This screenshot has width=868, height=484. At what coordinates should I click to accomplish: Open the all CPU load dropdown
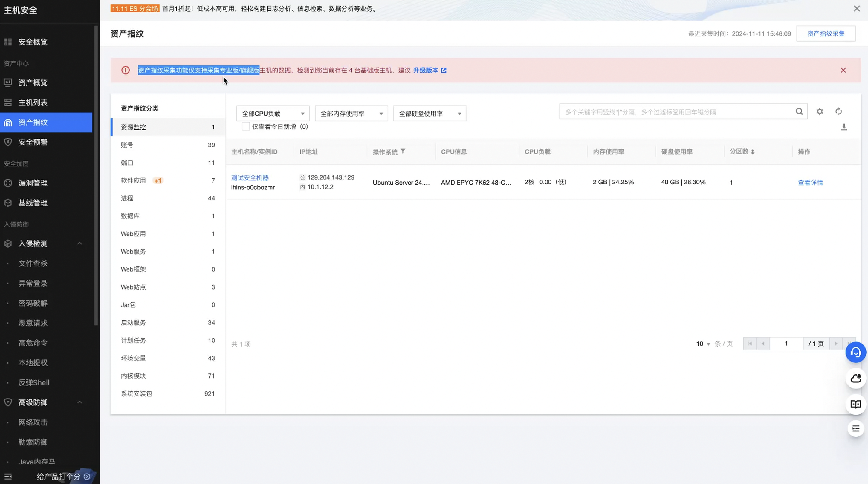click(273, 114)
